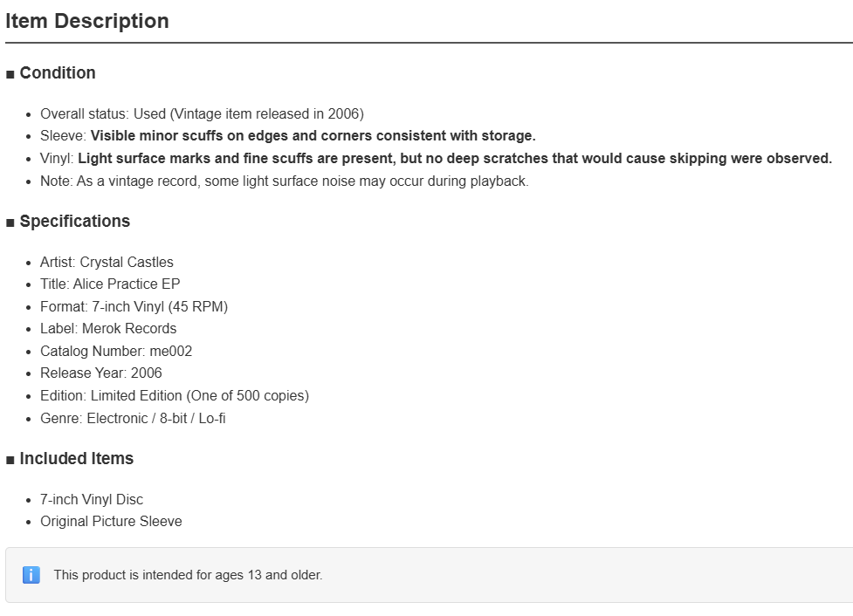The height and width of the screenshot is (616, 853).
Task: Click the Release Year: 2006 line
Action: [100, 373]
